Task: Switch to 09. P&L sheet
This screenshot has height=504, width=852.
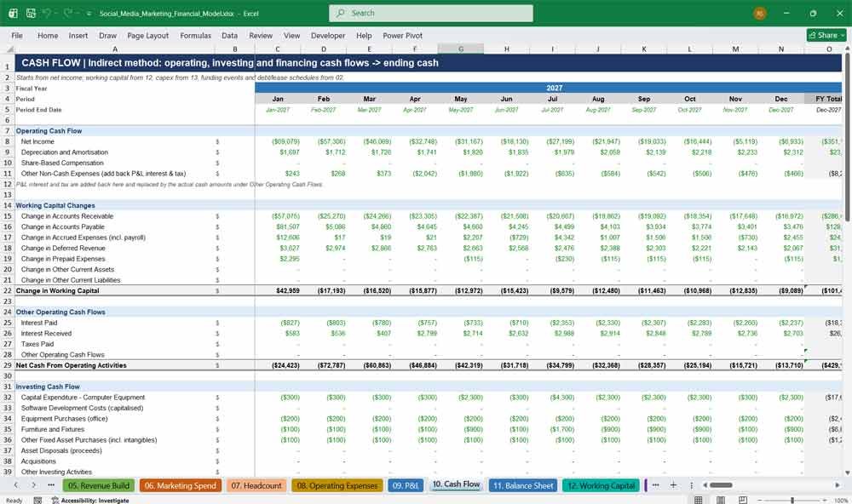Action: point(406,485)
